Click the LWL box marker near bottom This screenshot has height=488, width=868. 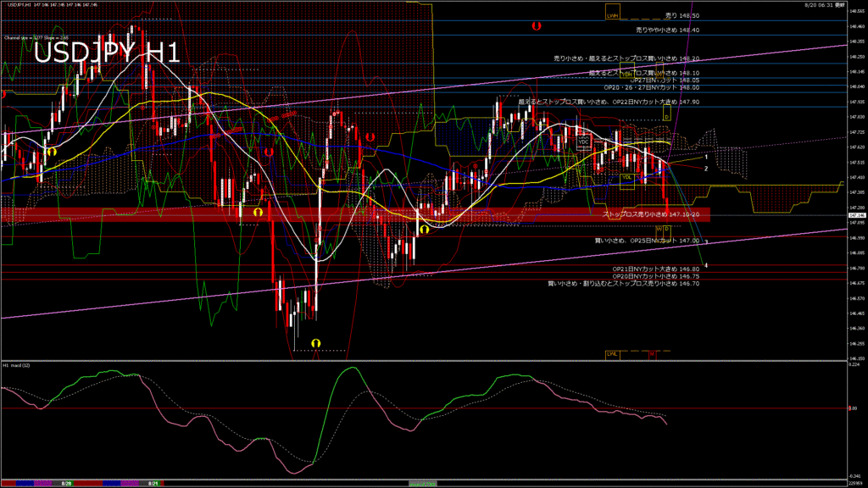[x=611, y=353]
